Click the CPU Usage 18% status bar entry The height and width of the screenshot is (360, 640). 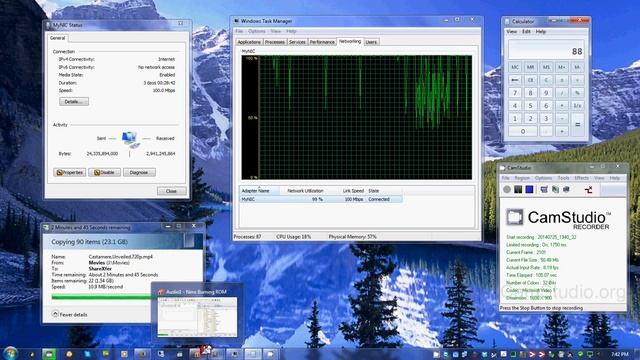[x=293, y=237]
